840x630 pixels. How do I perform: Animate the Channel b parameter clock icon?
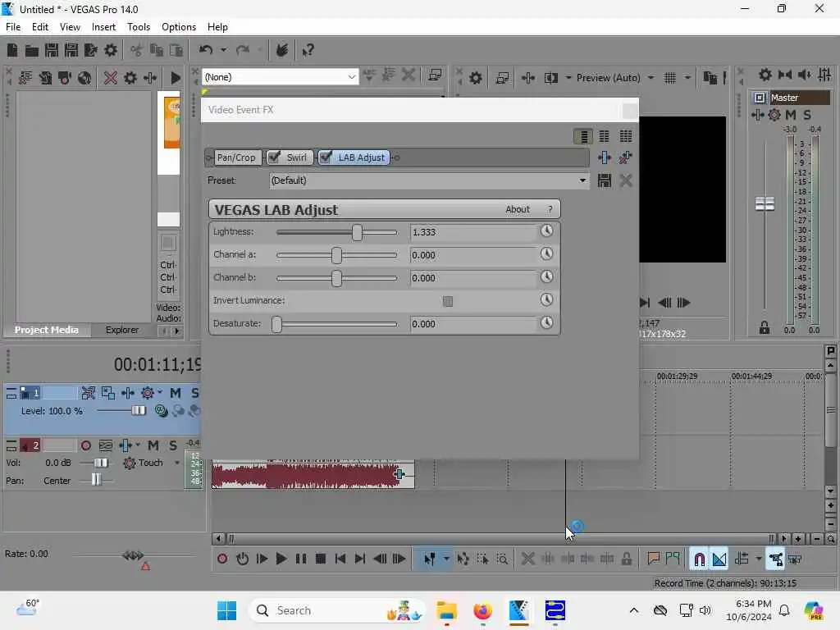click(x=546, y=277)
